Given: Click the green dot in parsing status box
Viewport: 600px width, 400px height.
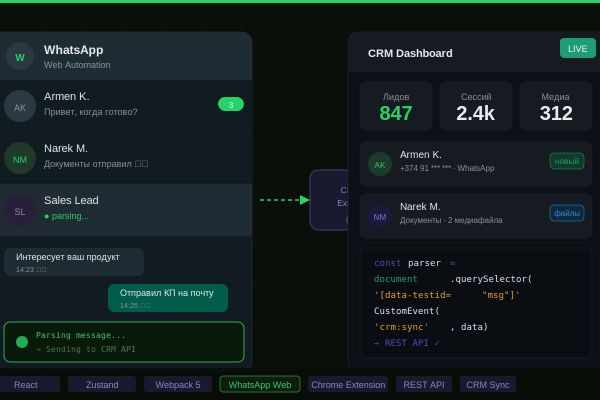Looking at the screenshot, I should 22,342.
